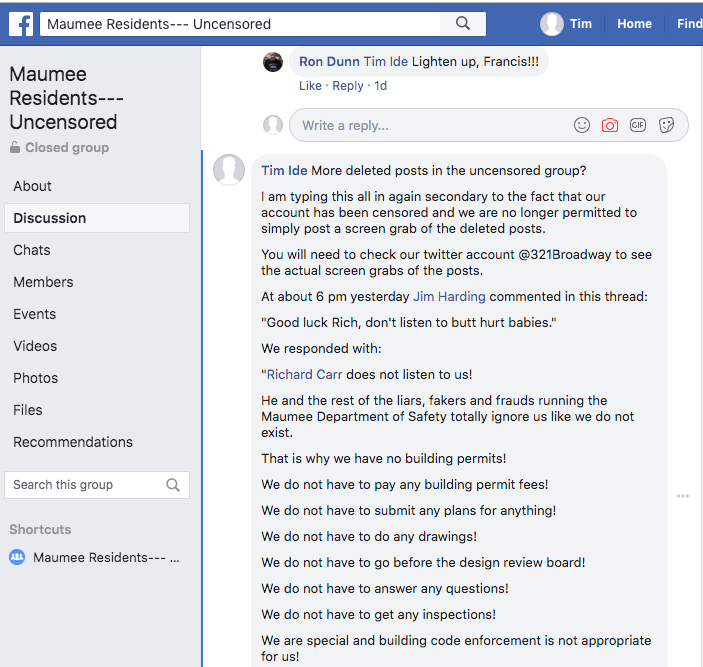Open Jim Harding's profile link
The height and width of the screenshot is (667, 703).
[449, 297]
